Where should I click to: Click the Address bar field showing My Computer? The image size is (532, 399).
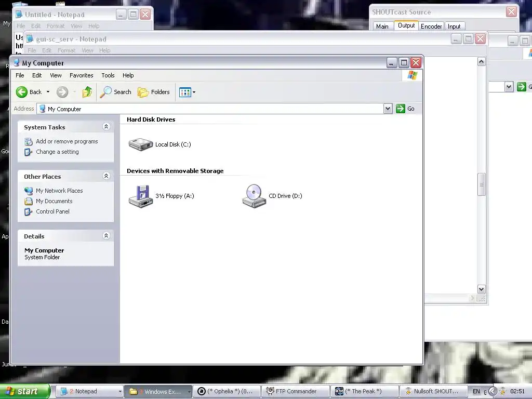210,109
